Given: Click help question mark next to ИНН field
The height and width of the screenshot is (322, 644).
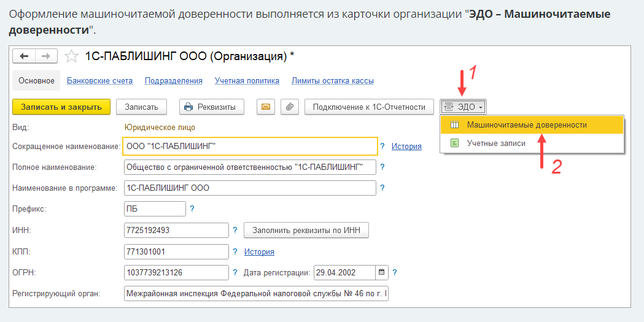Looking at the screenshot, I should pyautogui.click(x=235, y=231).
